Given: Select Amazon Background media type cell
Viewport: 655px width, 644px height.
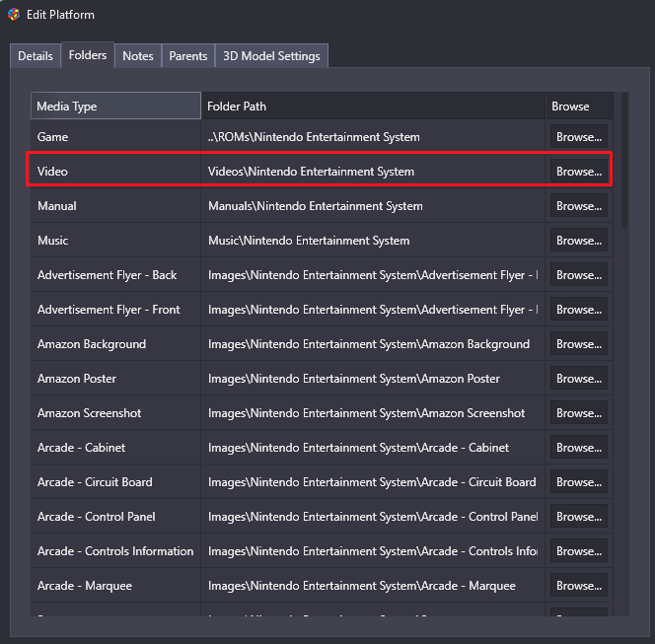Looking at the screenshot, I should click(x=115, y=344).
